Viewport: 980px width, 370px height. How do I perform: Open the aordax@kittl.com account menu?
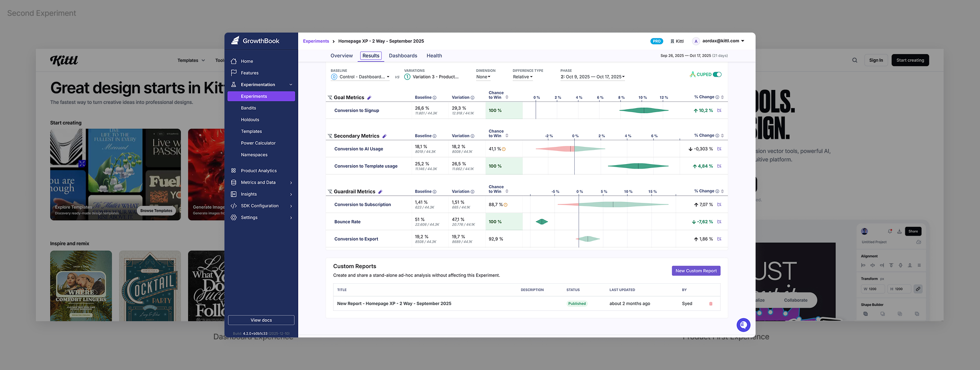(719, 41)
